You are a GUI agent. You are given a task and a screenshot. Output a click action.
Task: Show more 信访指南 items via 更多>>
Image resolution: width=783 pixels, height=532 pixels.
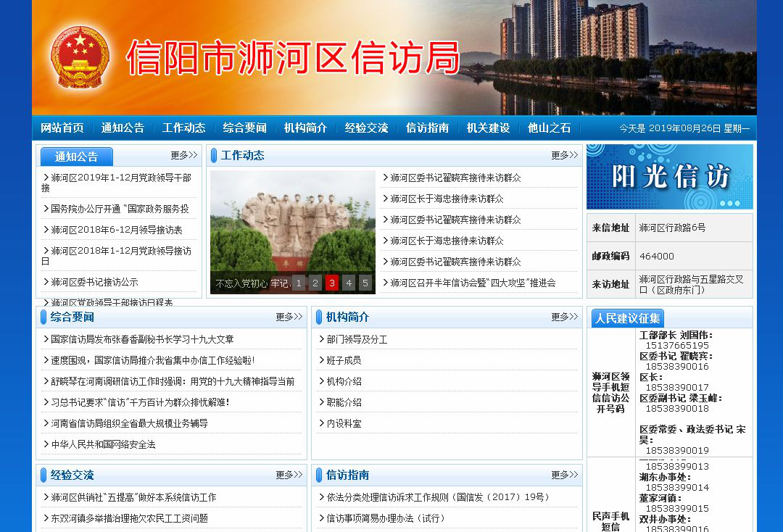point(564,475)
